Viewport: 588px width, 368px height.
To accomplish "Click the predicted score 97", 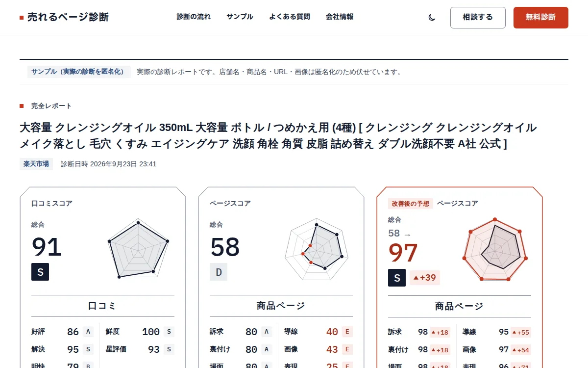I will coord(403,253).
